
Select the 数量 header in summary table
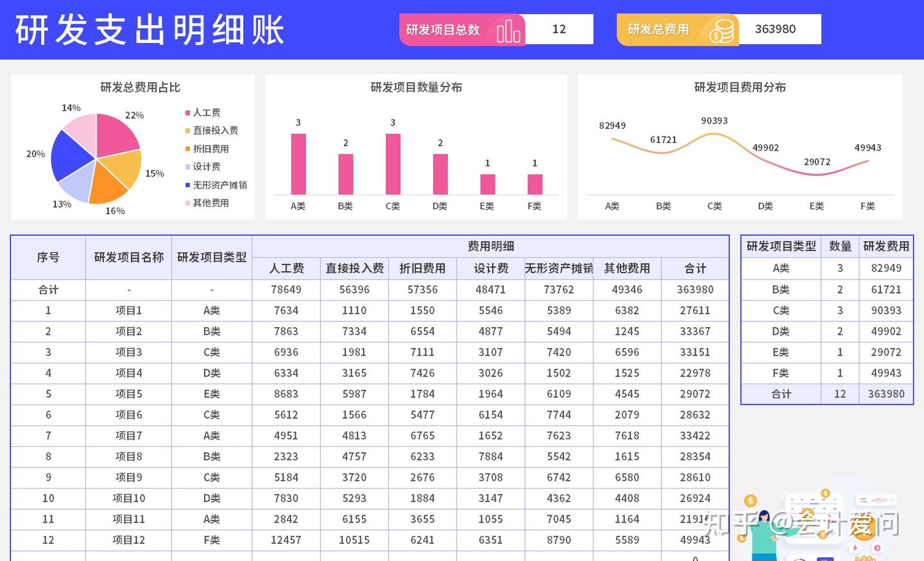click(840, 246)
